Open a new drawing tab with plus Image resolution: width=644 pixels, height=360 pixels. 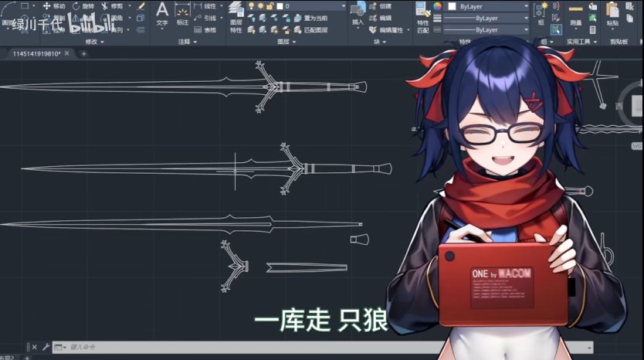tap(84, 54)
